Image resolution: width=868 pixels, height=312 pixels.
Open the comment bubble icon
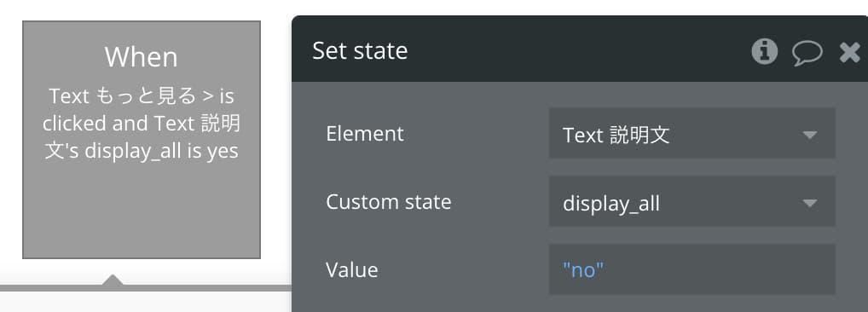tap(807, 53)
